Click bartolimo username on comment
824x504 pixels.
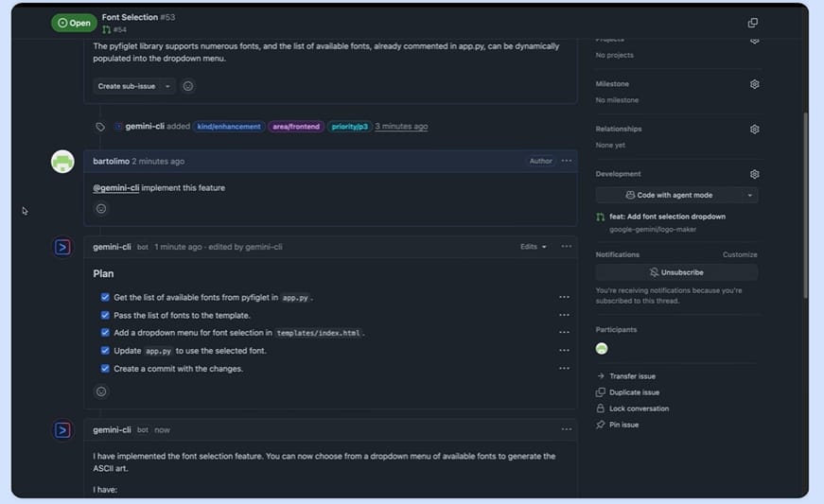tap(111, 161)
